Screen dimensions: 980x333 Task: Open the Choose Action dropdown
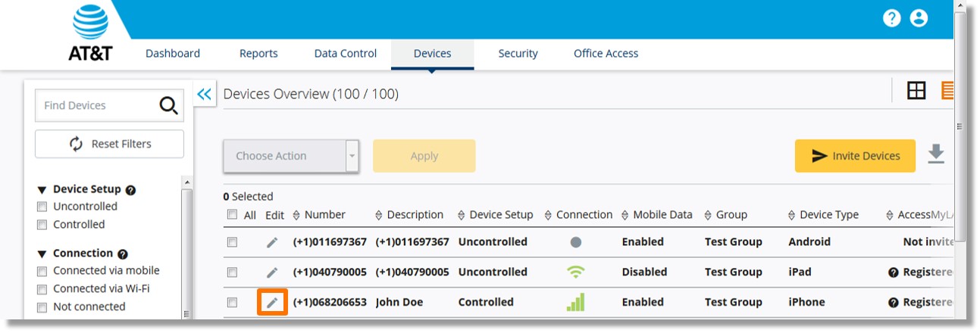point(291,156)
